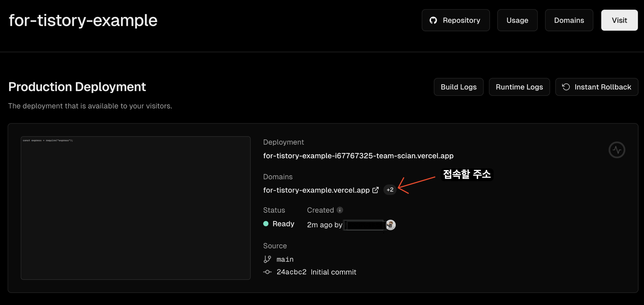View the Build Logs
The image size is (644, 305).
458,87
